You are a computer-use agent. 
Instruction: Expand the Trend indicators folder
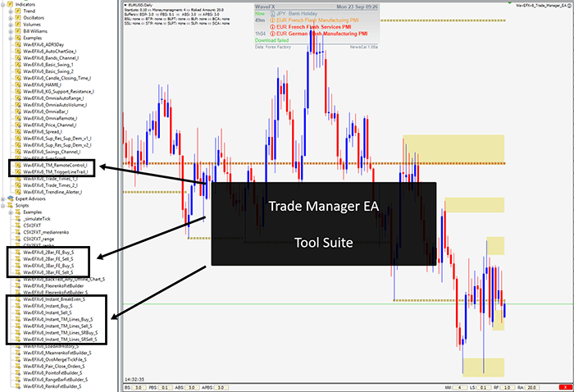11,11
